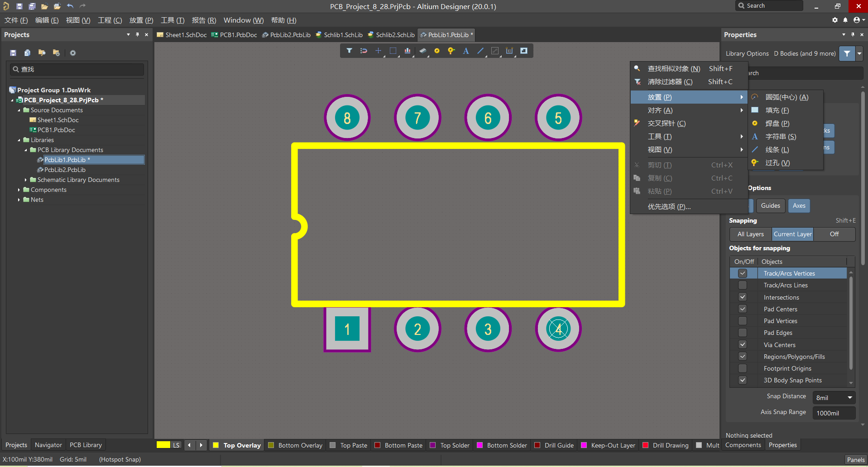Collapse the PCB Library Documents folder

click(26, 150)
